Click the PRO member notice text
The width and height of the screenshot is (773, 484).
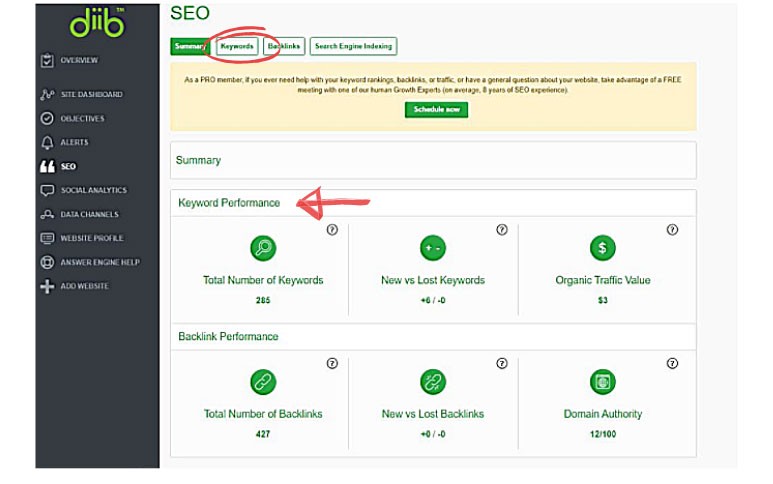point(433,85)
